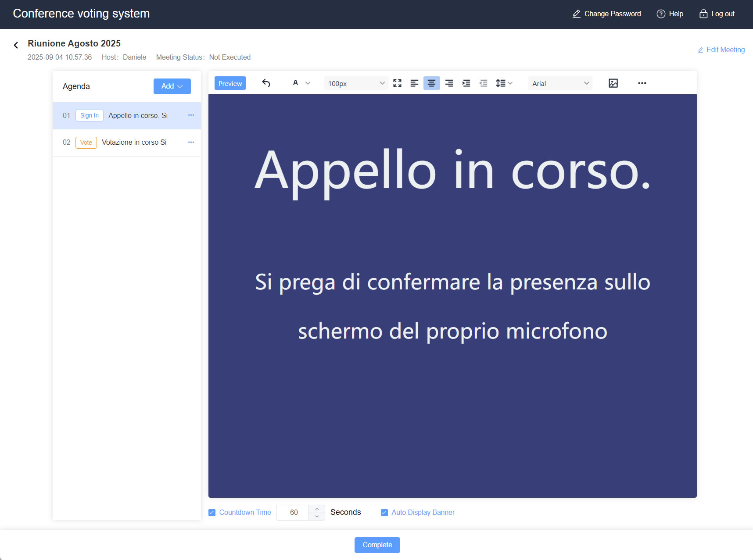This screenshot has height=560, width=753.
Task: Select the font color icon
Action: tap(296, 83)
